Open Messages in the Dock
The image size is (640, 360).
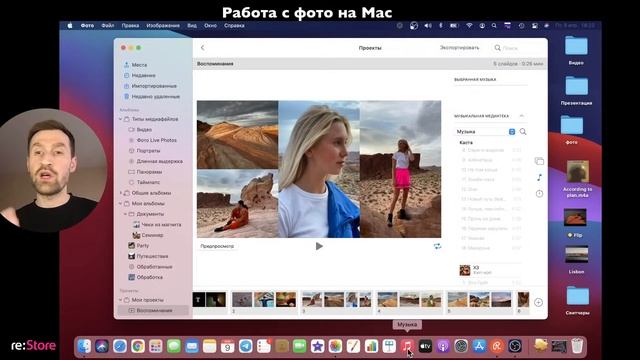[174, 346]
